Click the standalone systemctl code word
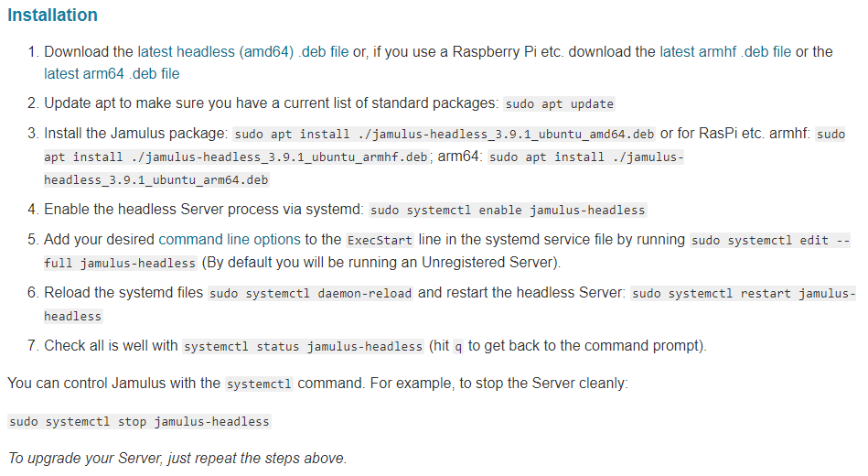 point(259,384)
